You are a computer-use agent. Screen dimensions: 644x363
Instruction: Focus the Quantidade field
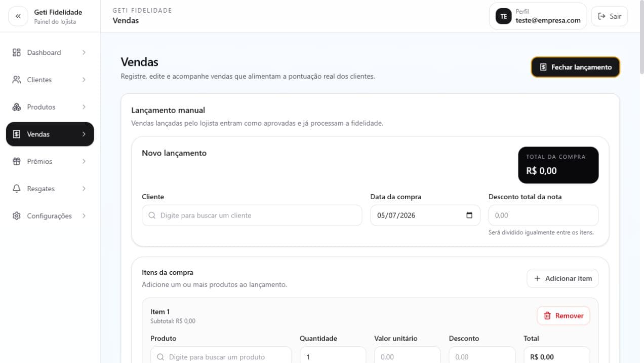coord(333,355)
